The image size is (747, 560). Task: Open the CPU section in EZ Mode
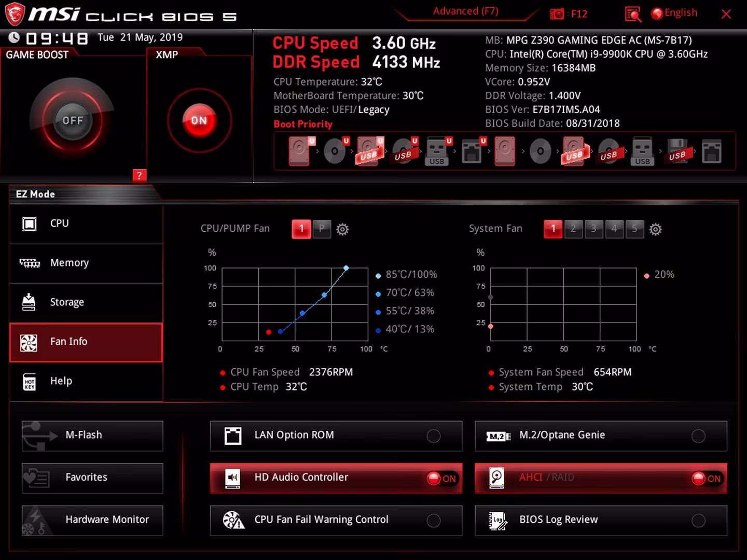point(86,224)
